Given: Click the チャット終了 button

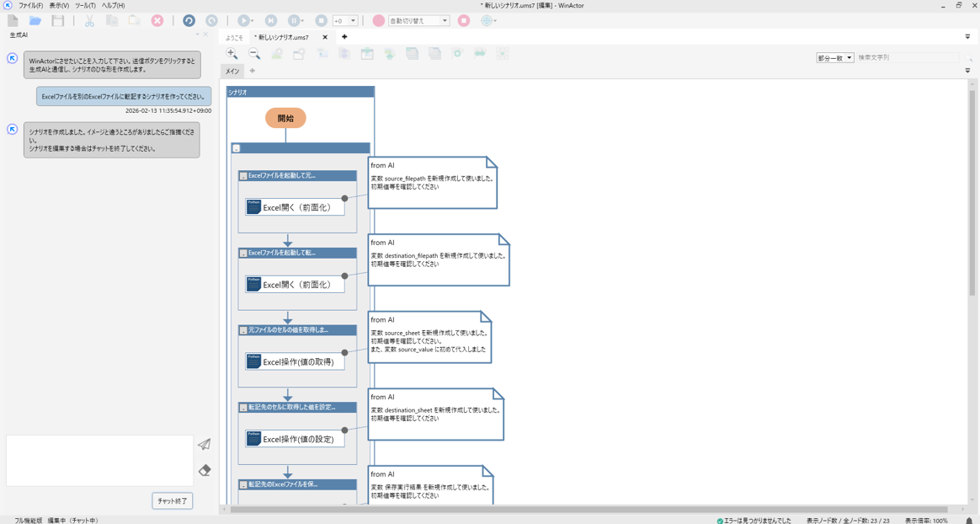Looking at the screenshot, I should pyautogui.click(x=173, y=500).
